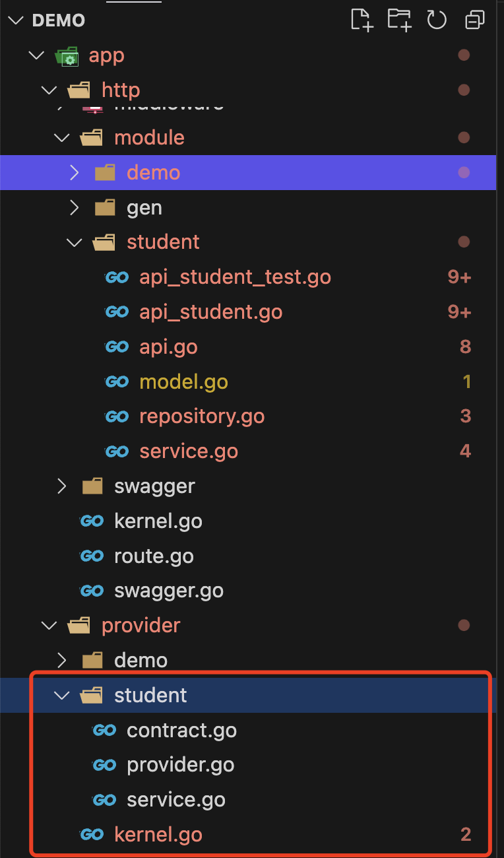Collapse the student module folder

point(75,243)
